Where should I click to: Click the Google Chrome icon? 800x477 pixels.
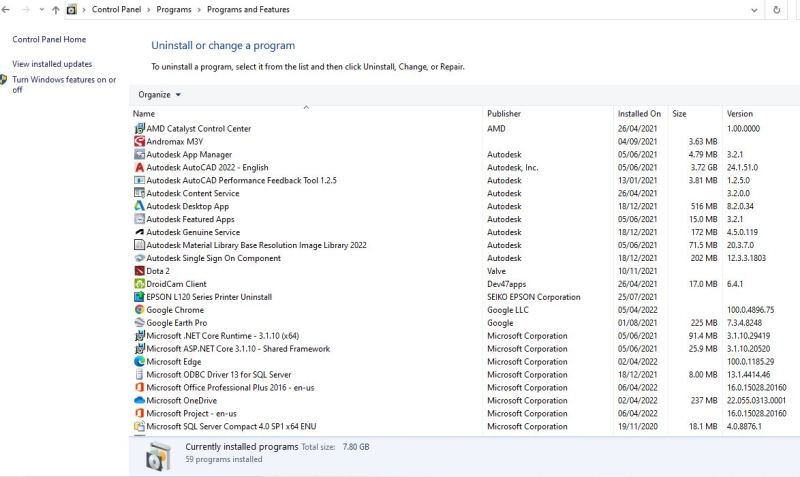[139, 310]
